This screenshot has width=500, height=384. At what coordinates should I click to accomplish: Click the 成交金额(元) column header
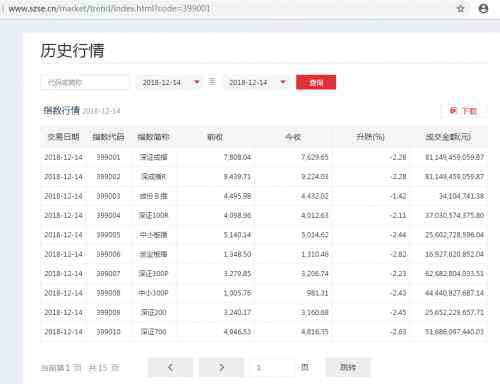click(x=448, y=137)
